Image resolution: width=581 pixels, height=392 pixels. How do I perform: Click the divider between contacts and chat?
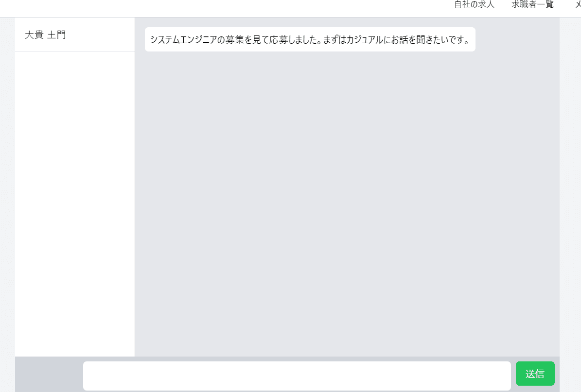[x=135, y=187]
